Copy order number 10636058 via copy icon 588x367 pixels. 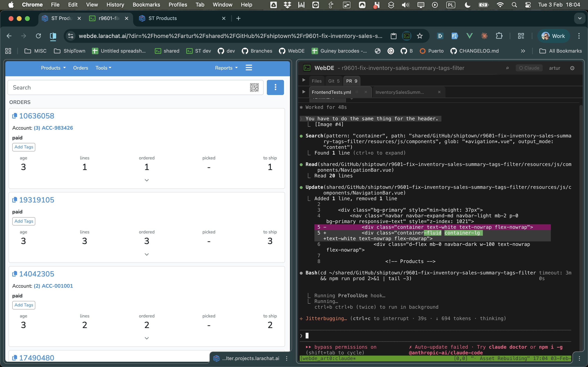click(x=14, y=116)
